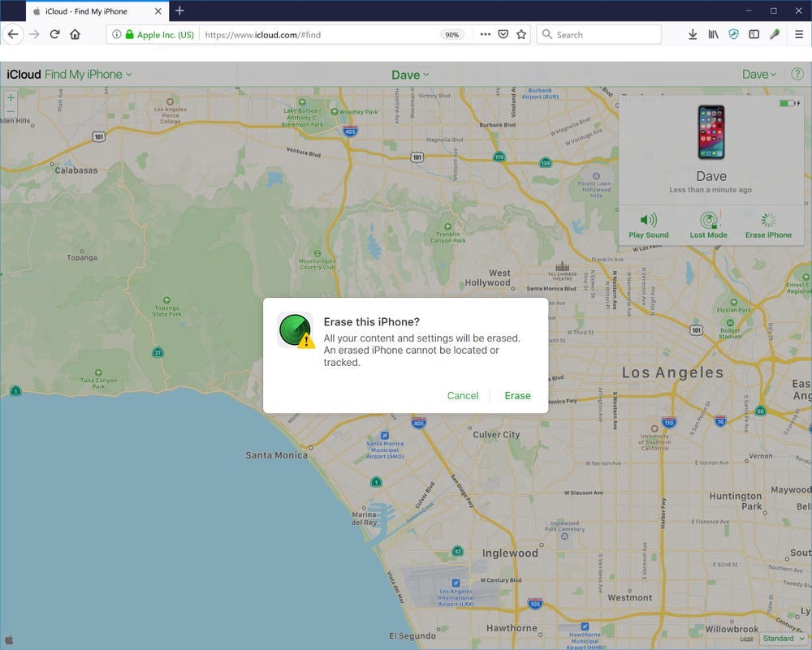Open the Standard map type selector

(x=783, y=639)
